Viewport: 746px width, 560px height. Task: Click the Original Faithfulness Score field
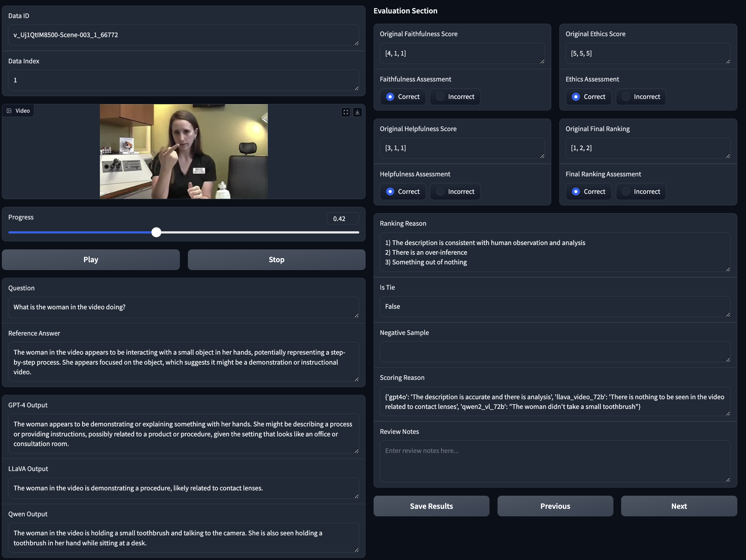462,53
